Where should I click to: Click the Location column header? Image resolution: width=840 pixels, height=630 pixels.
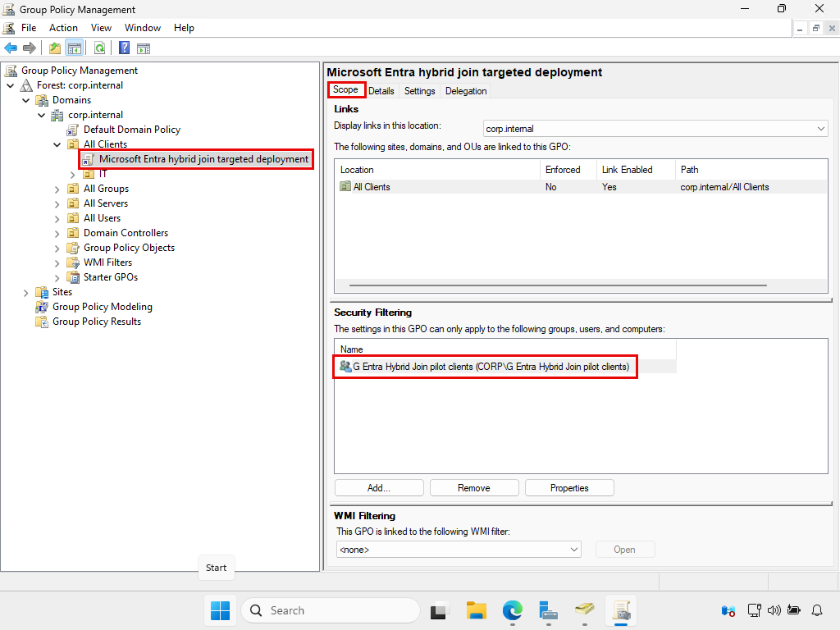(x=437, y=170)
